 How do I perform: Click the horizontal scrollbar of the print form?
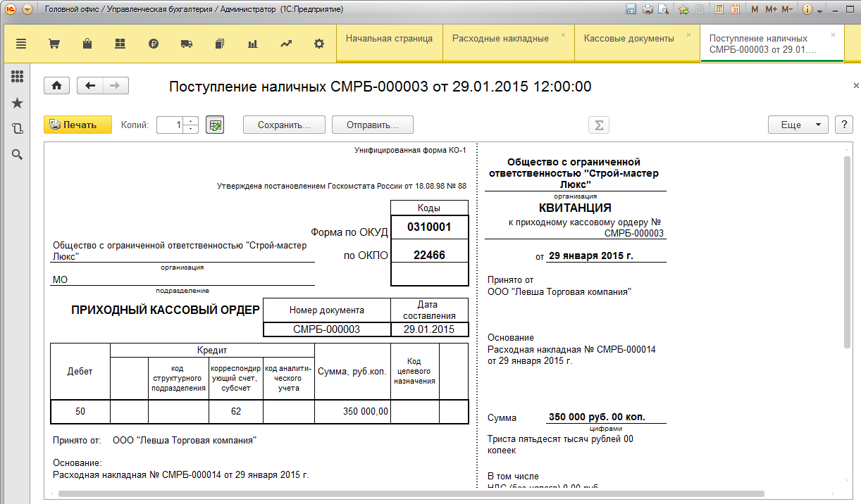click(411, 493)
